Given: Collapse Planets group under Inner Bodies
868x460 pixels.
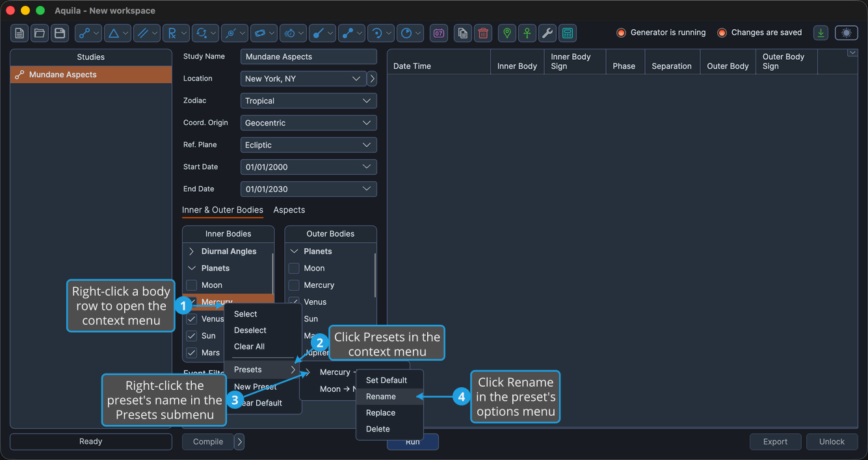Looking at the screenshot, I should (192, 268).
